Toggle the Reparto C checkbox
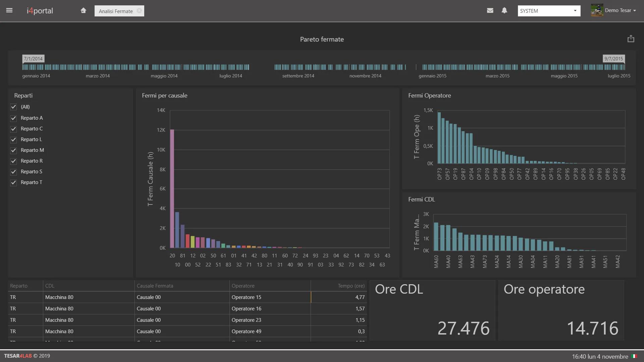This screenshot has width=644, height=362. (x=13, y=129)
